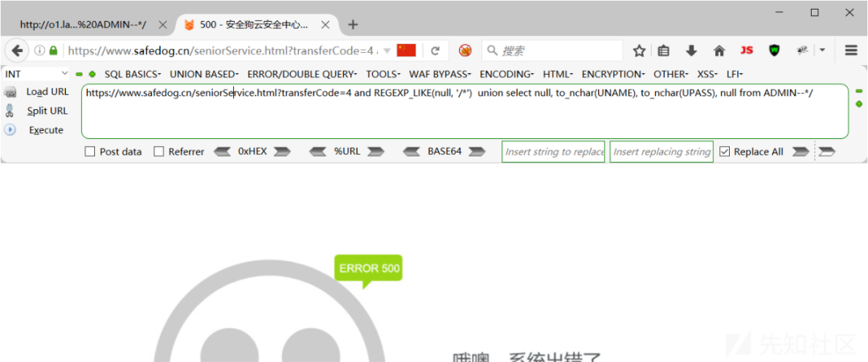Click the Load URL text button

click(x=47, y=92)
